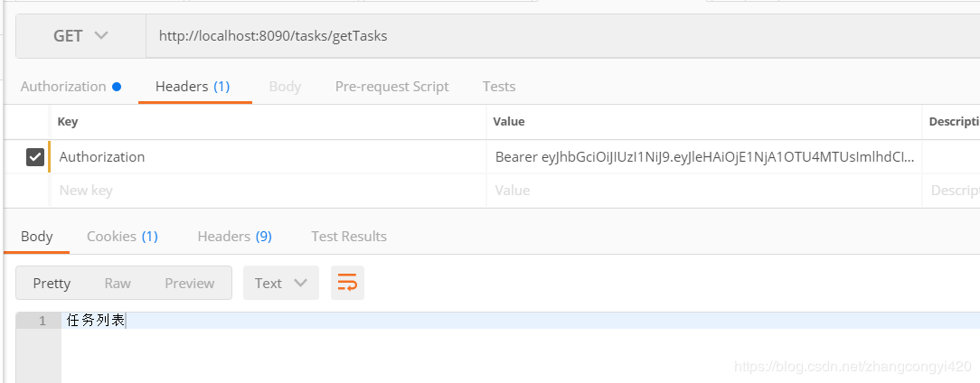Edit the Bearer token value cell
Viewport: 980px width, 383px height.
coord(703,157)
